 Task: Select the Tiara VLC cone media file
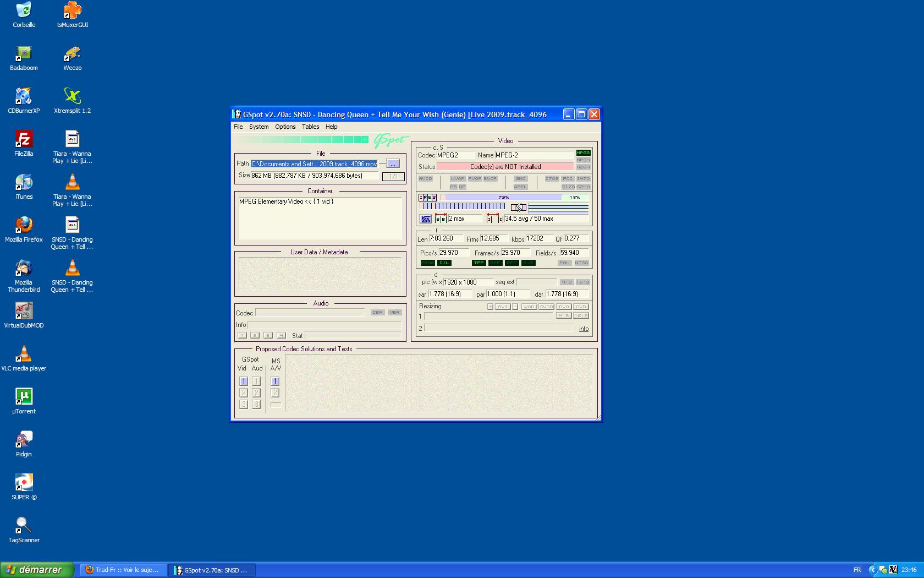(72, 182)
